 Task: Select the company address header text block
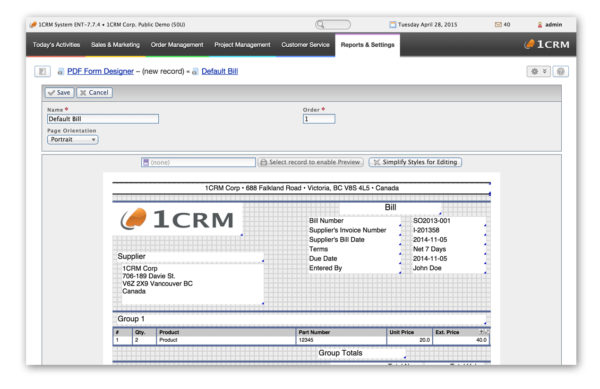302,188
